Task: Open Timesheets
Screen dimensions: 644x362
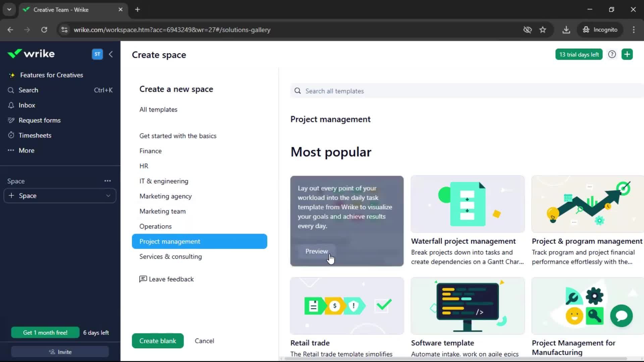Action: [x=35, y=135]
